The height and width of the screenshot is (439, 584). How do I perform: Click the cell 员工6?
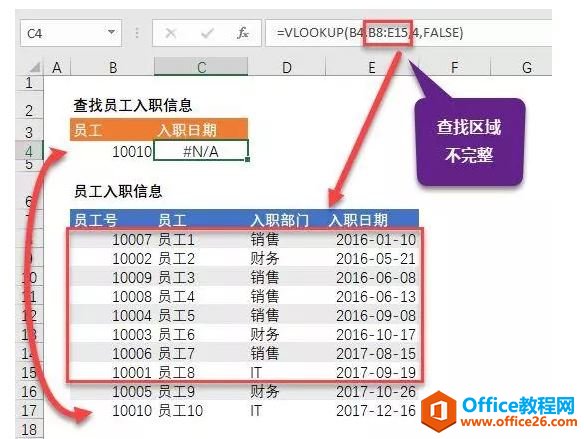176,334
